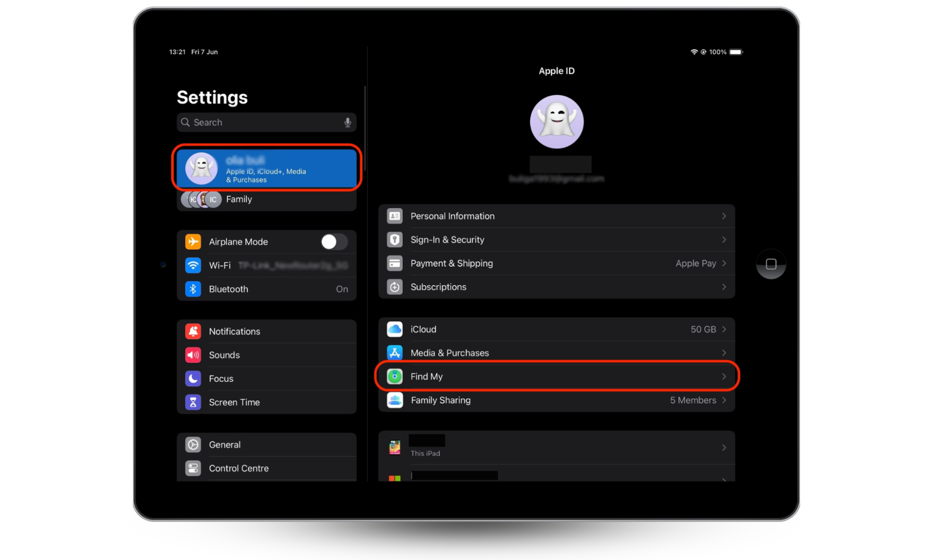The height and width of the screenshot is (560, 933).
Task: Enable Airplane Mode
Action: pos(333,241)
